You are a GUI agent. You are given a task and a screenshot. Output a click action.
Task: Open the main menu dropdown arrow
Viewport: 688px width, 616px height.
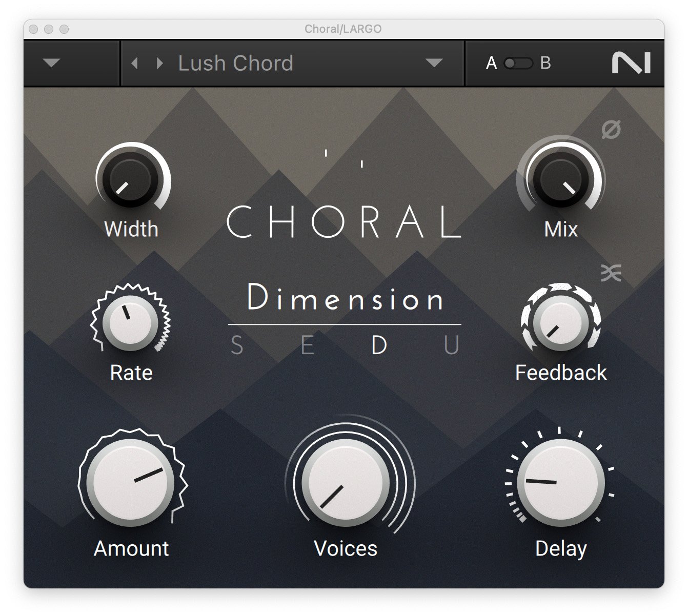click(52, 63)
